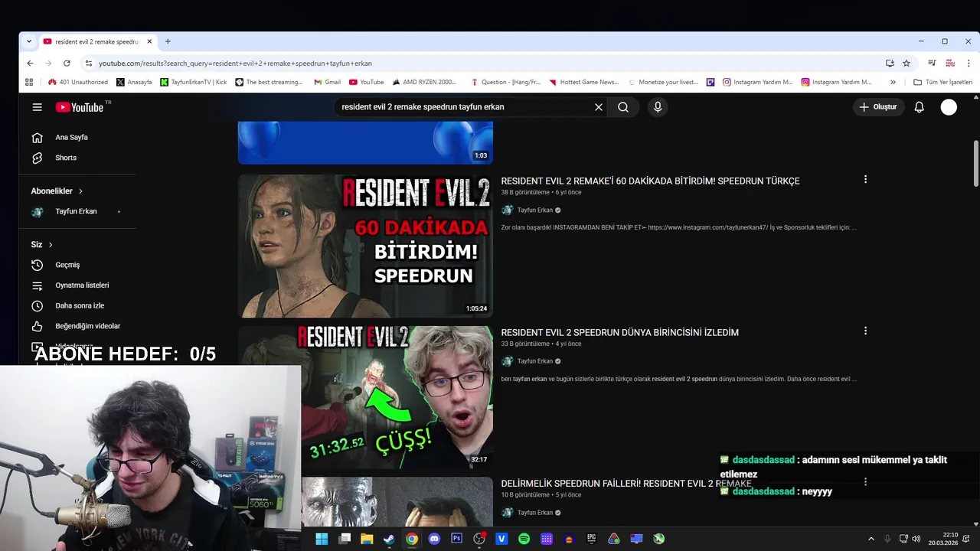Play the ÇÜŞŞ world record thumbnail

[x=397, y=397]
